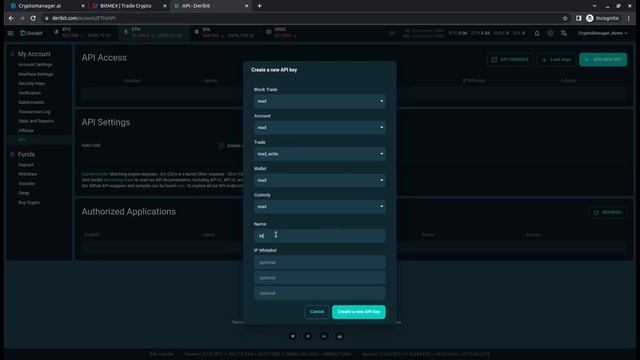Open the language translate icon

point(564,33)
